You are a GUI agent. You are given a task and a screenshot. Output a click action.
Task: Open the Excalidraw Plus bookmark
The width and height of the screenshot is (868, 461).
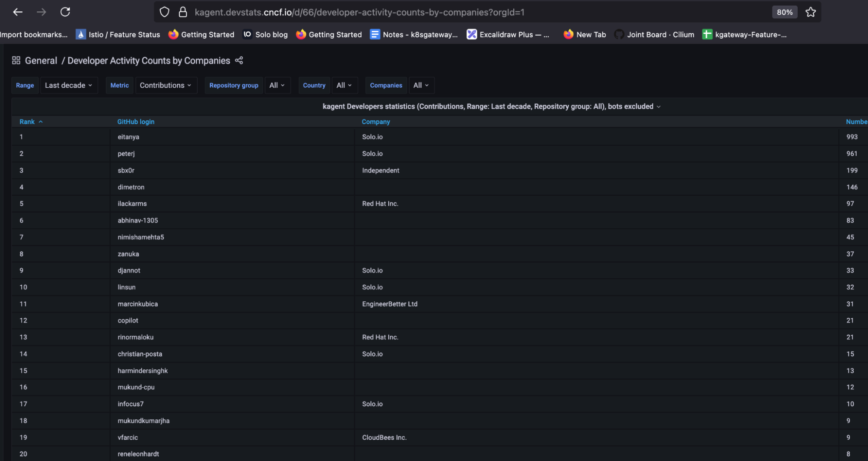[508, 35]
